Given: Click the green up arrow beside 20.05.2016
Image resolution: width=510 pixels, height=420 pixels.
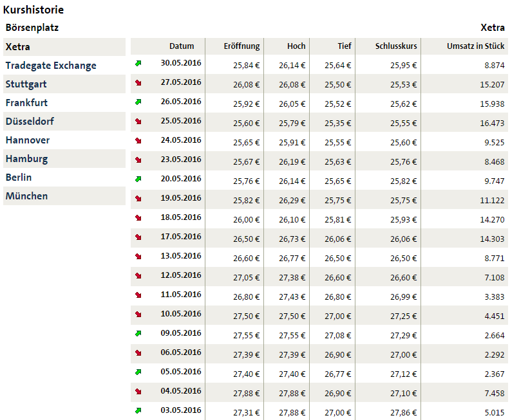Looking at the screenshot, I should pyautogui.click(x=138, y=179).
